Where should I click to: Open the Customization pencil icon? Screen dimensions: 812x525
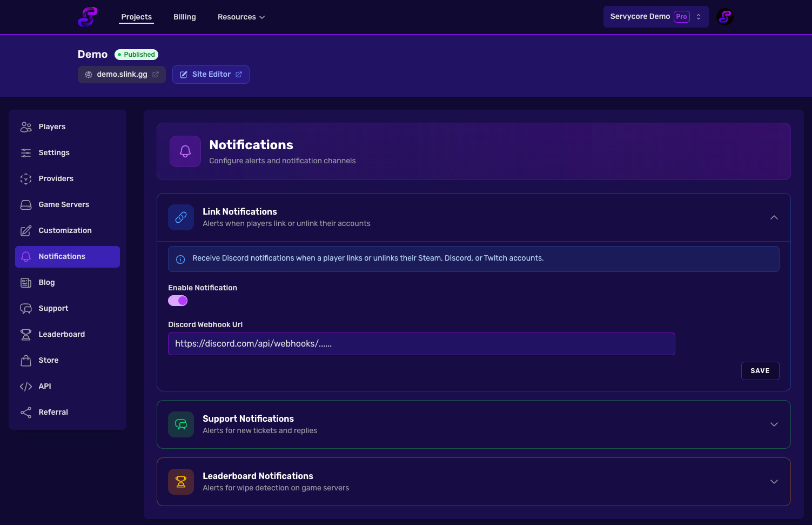click(x=25, y=230)
